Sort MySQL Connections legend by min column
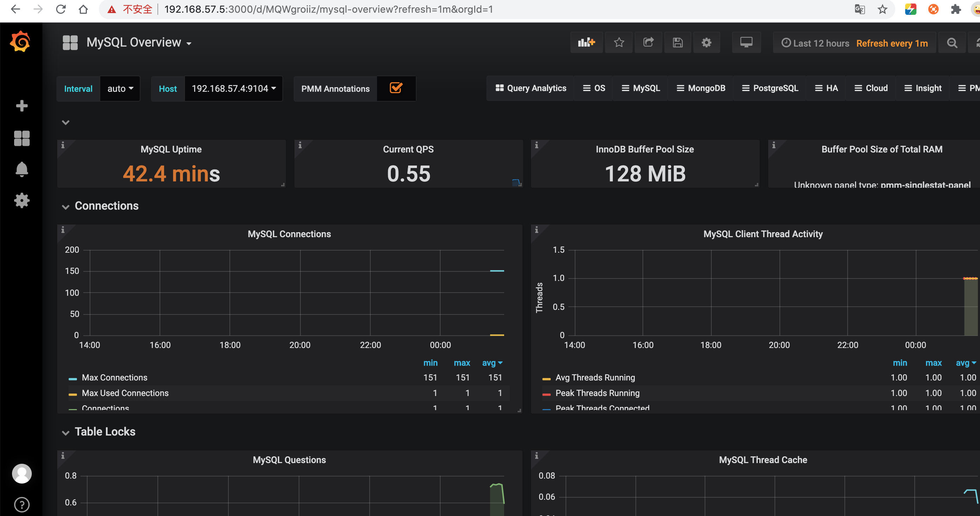 coord(430,363)
